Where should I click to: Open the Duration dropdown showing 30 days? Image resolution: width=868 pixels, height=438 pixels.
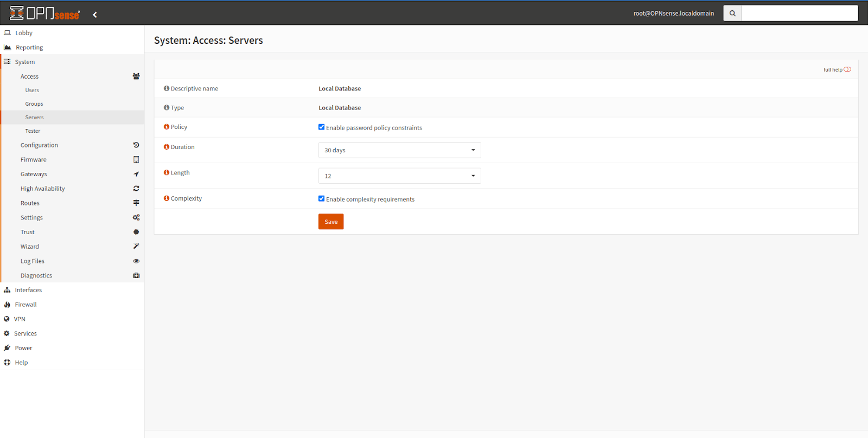click(399, 150)
